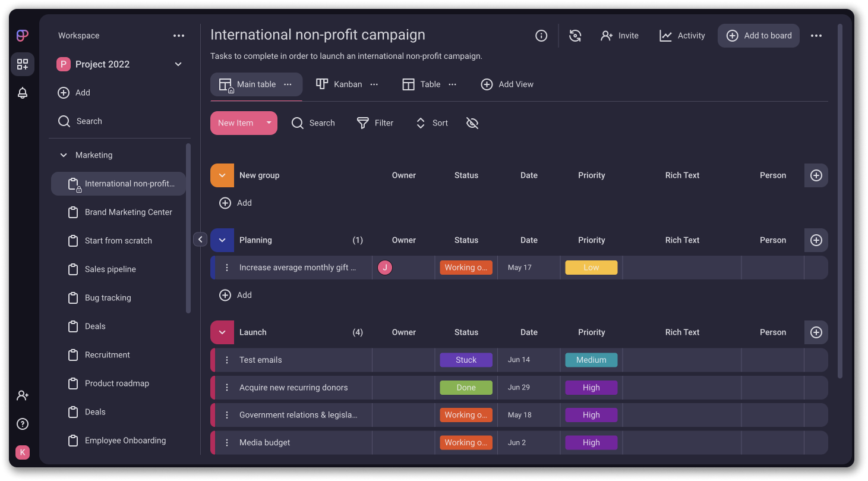This screenshot has height=481, width=868.
Task: Click the Stuck status color label on Test emails
Action: [466, 360]
